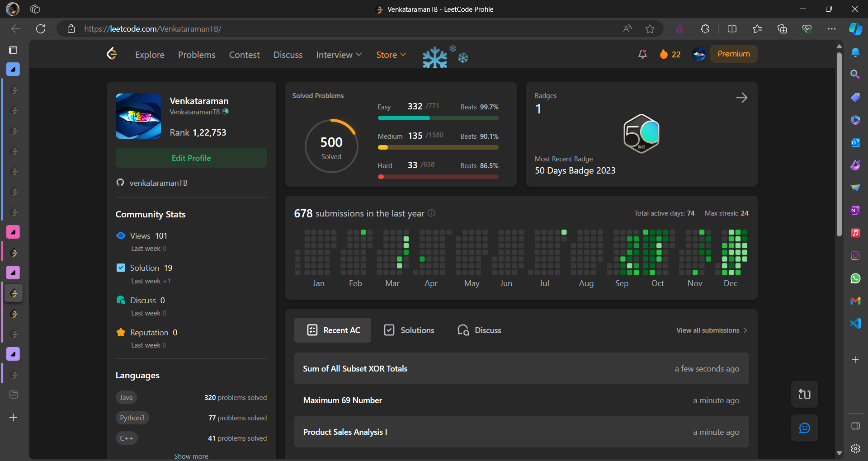Image resolution: width=868 pixels, height=461 pixels.
Task: Click Rank 1,22,753 text
Action: point(198,132)
